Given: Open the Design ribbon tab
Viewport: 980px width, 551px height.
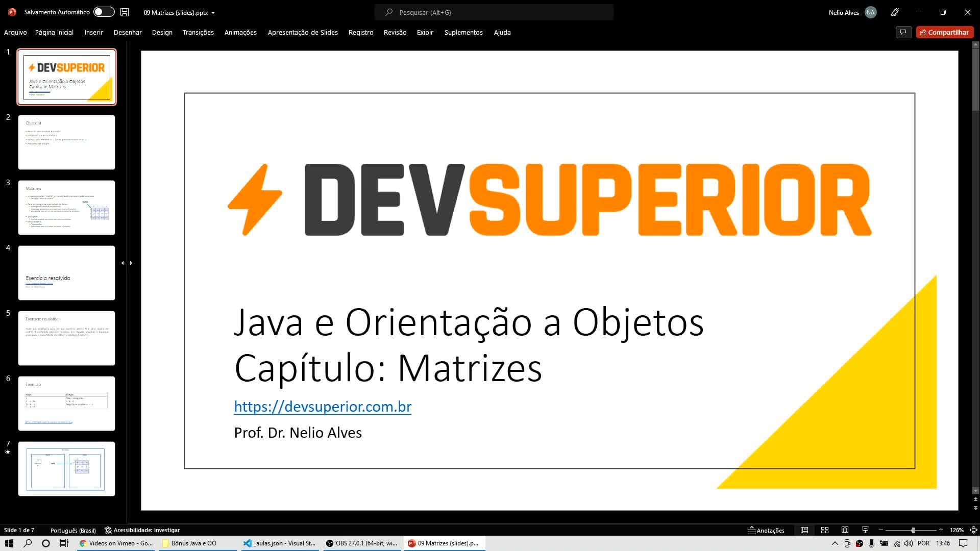Looking at the screenshot, I should pos(162,32).
